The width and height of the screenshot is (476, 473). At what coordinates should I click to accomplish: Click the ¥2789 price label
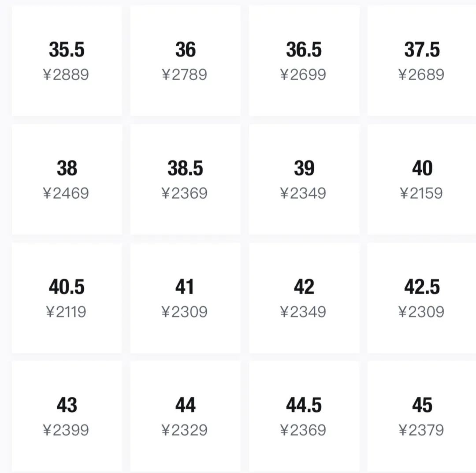pos(185,75)
